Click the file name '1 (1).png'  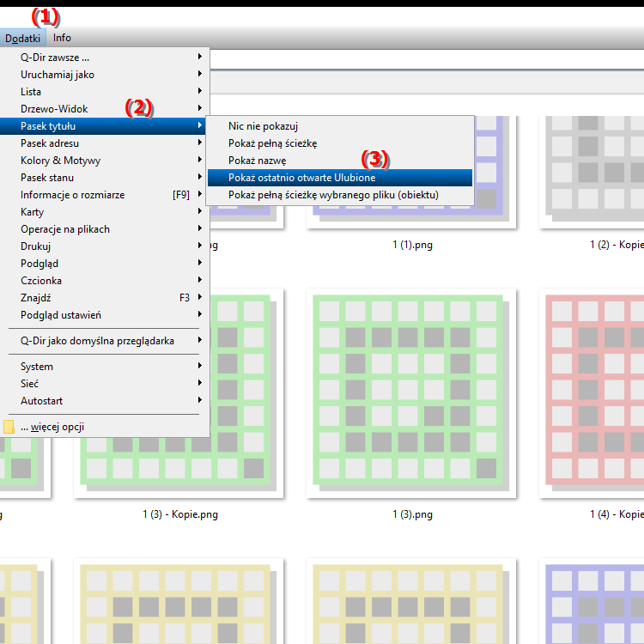[412, 246]
